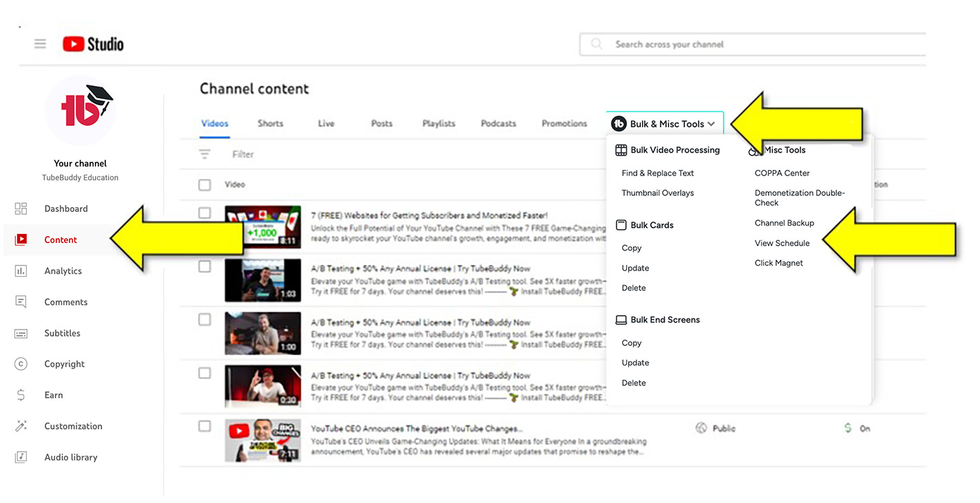Click the red Content icon in sidebar
This screenshot has height=503, width=980.
21,239
